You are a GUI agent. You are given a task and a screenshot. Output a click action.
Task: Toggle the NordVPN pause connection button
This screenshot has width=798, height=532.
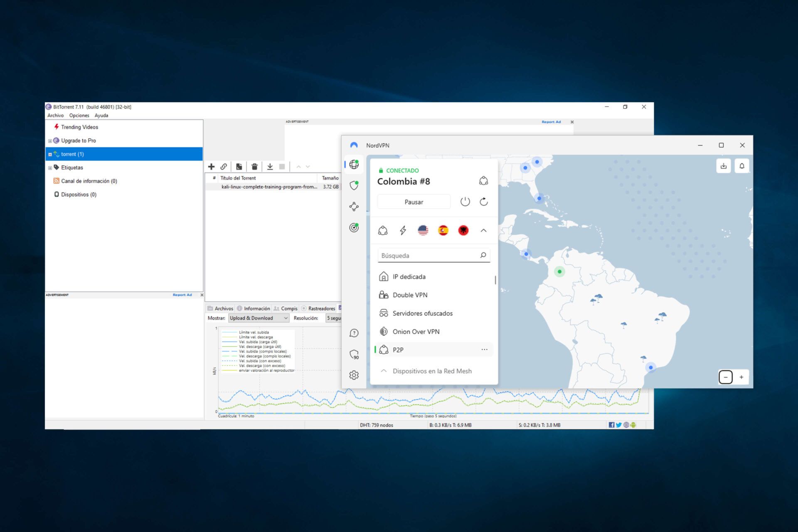click(414, 202)
